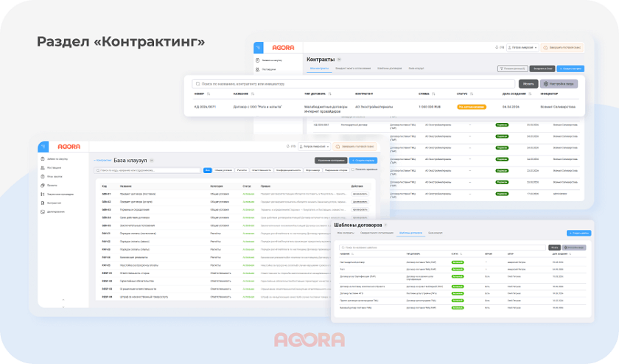
Task: Click the contracts search field
Action: click(353, 84)
